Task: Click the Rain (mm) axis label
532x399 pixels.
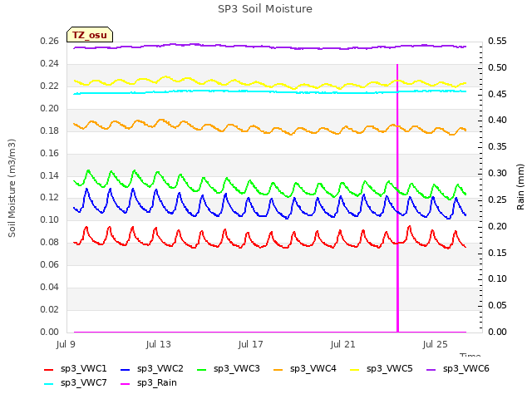Action: click(x=520, y=187)
